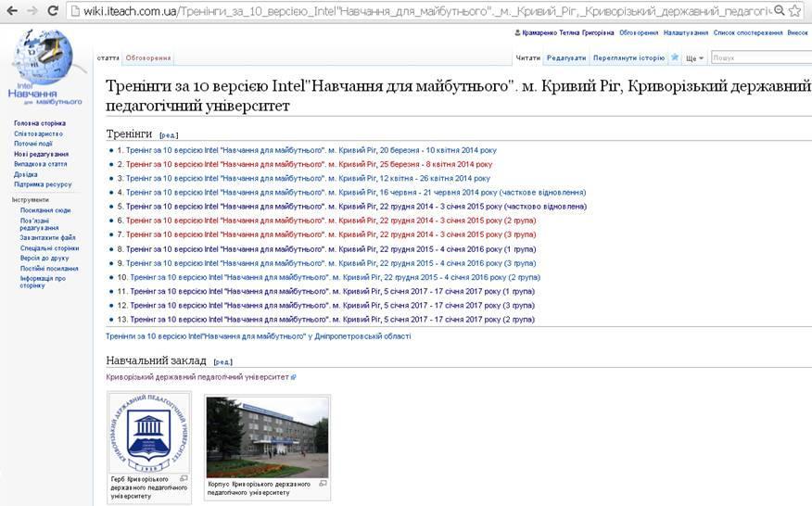The image size is (812, 506).
Task: Open the Внесок link at the top
Action: [797, 32]
